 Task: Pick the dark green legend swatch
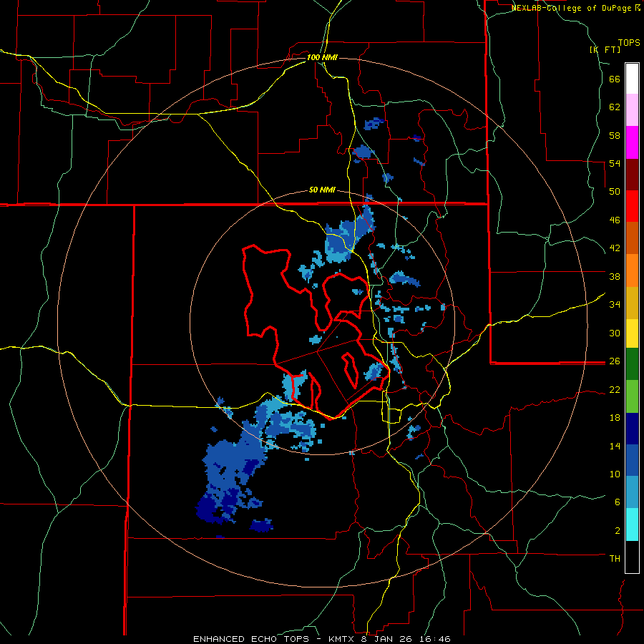[x=632, y=364]
